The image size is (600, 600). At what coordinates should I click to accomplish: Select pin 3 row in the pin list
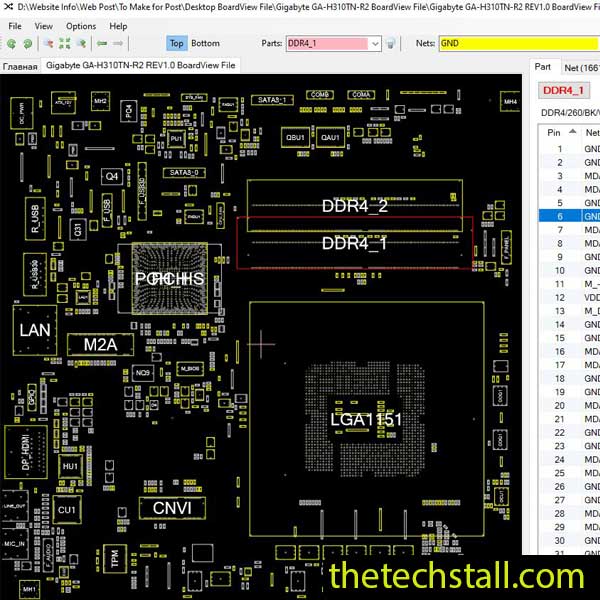569,176
